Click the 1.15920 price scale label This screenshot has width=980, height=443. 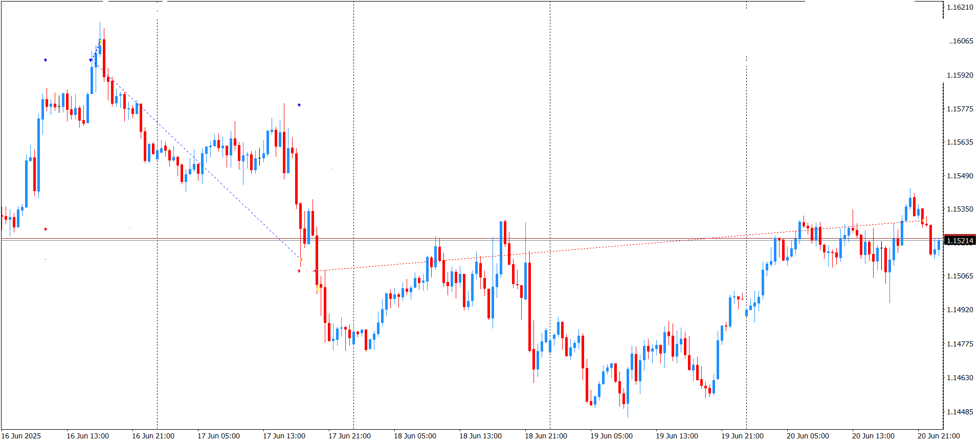(x=960, y=75)
